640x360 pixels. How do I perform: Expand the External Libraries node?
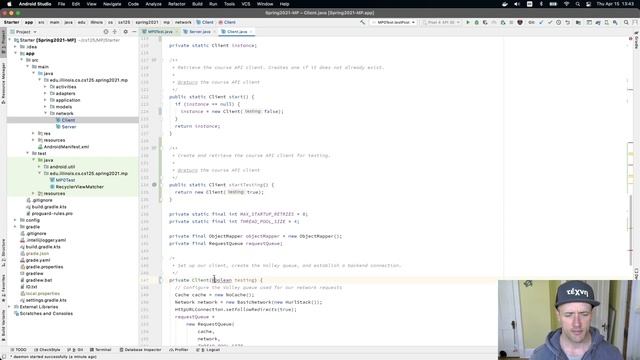click(x=9, y=307)
